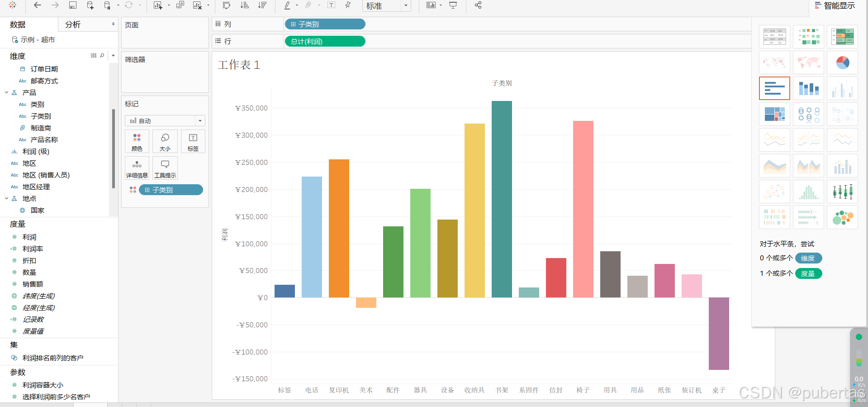Collapse the 产品 hierarchy

pos(6,92)
